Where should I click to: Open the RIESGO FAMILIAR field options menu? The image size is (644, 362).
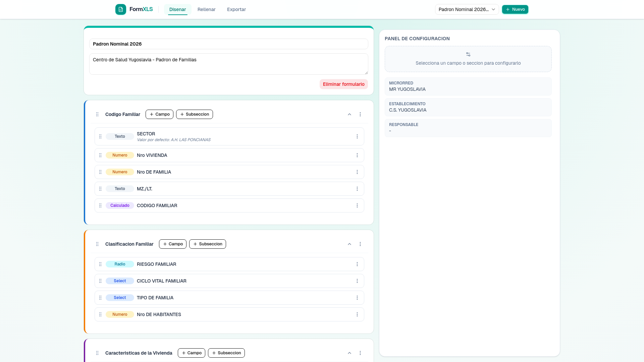(x=357, y=264)
